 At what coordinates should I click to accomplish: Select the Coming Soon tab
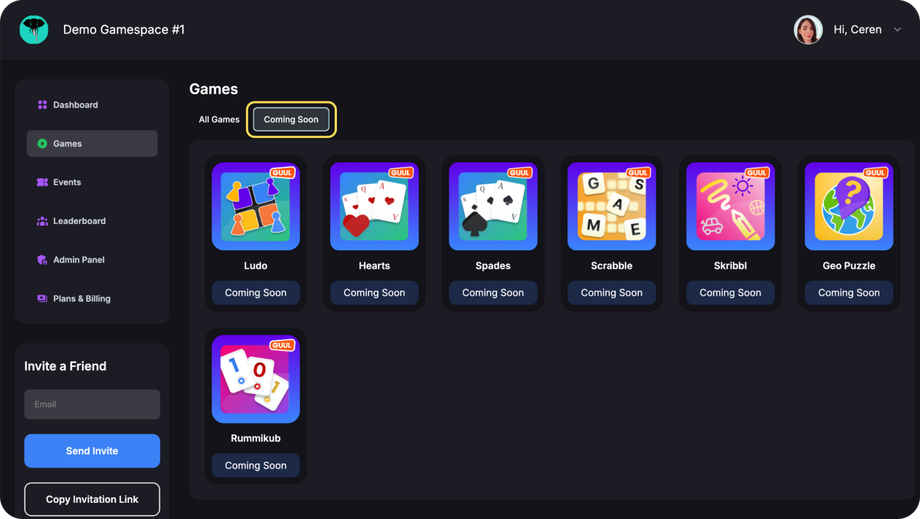[291, 120]
